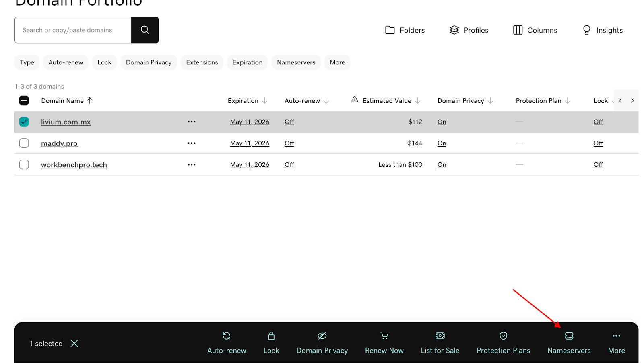Open the Profiles panel
Image resolution: width=644 pixels, height=363 pixels.
pos(469,30)
